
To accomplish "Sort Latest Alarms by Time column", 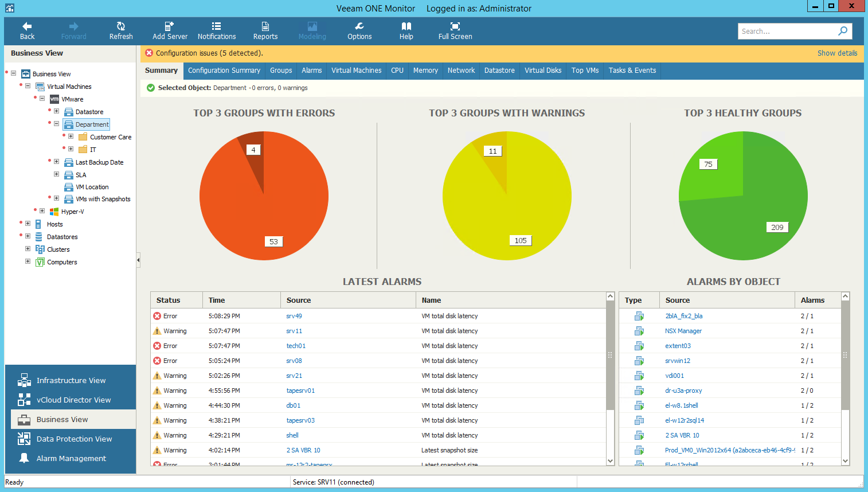I will (241, 300).
